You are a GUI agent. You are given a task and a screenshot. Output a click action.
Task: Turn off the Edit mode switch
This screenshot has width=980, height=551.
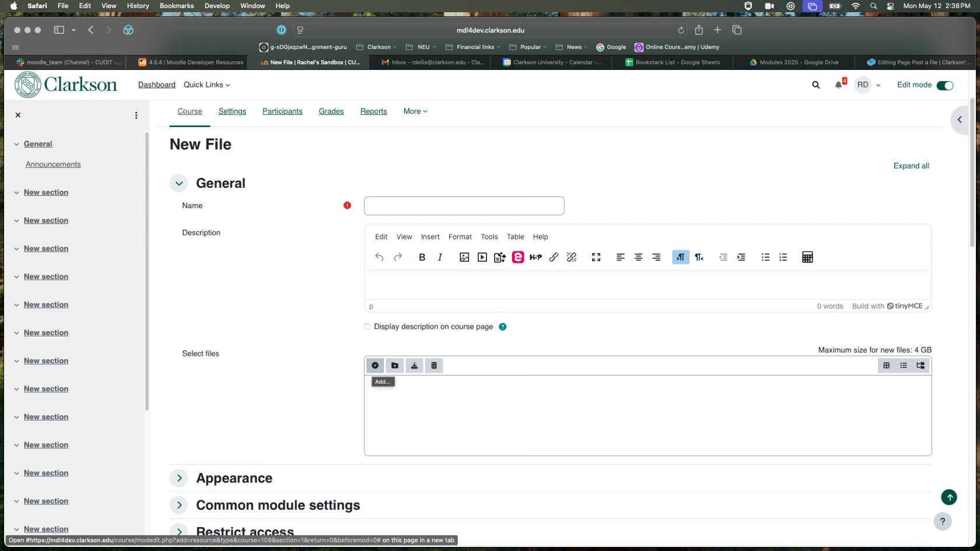point(944,85)
